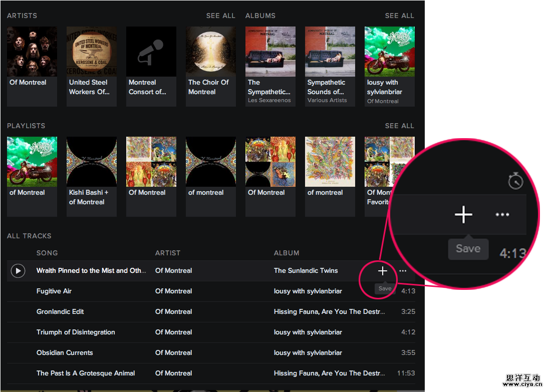Select The Choir Of Montreal artist tile
557x392 pixels.
(x=210, y=52)
